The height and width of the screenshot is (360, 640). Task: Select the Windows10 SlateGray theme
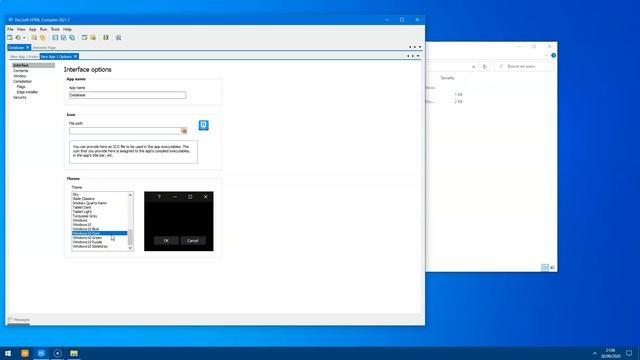[90, 247]
